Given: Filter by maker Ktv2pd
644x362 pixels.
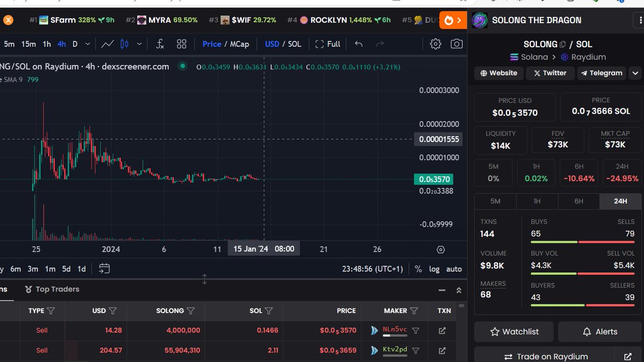Looking at the screenshot, I should pyautogui.click(x=415, y=350).
